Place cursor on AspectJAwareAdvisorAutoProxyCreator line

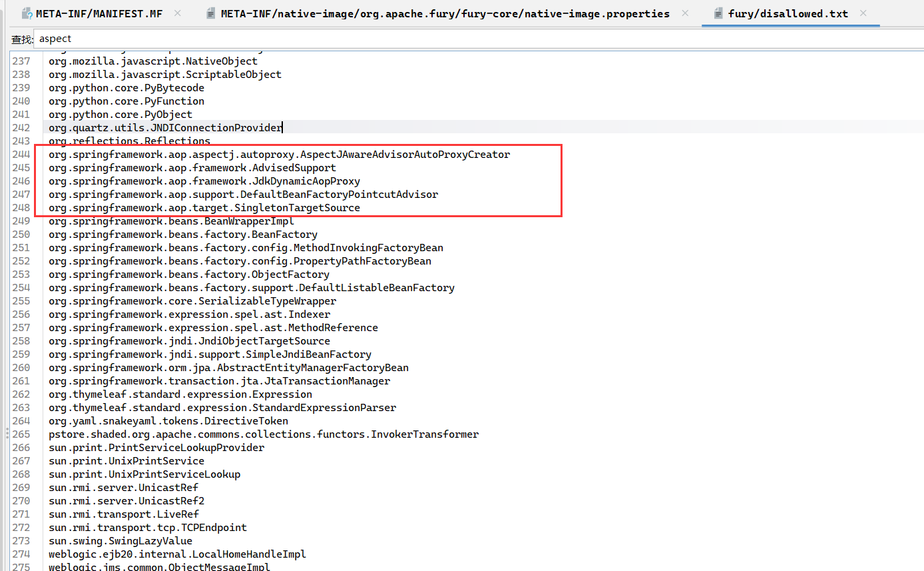click(x=279, y=155)
